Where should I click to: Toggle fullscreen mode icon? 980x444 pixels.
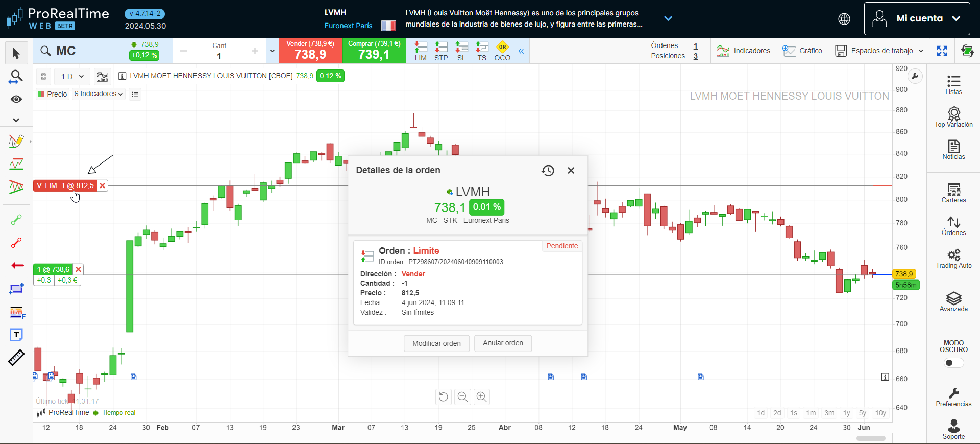942,51
